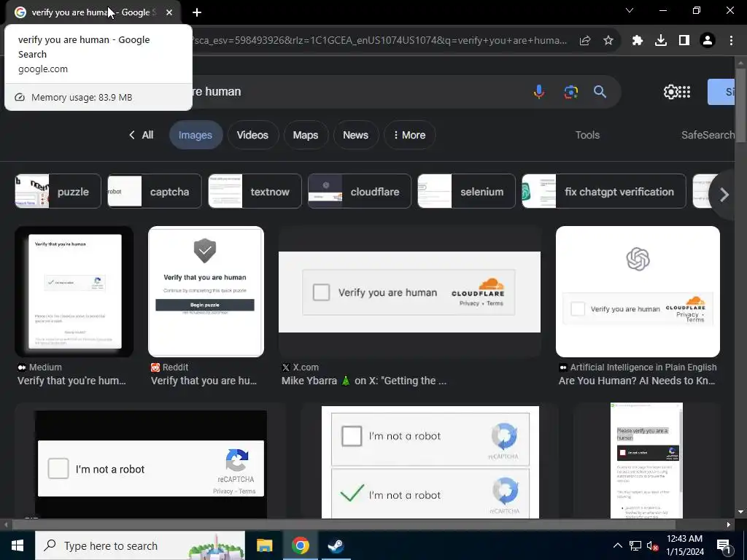This screenshot has width=747, height=560.
Task: Click 'Are You Human? AI Needs to Kn...' title
Action: (637, 381)
